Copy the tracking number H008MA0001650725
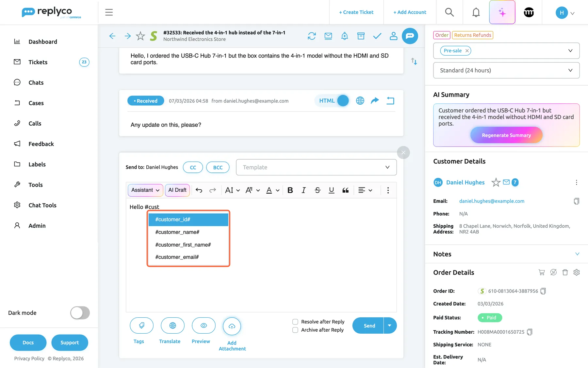588x368 pixels. (530, 332)
